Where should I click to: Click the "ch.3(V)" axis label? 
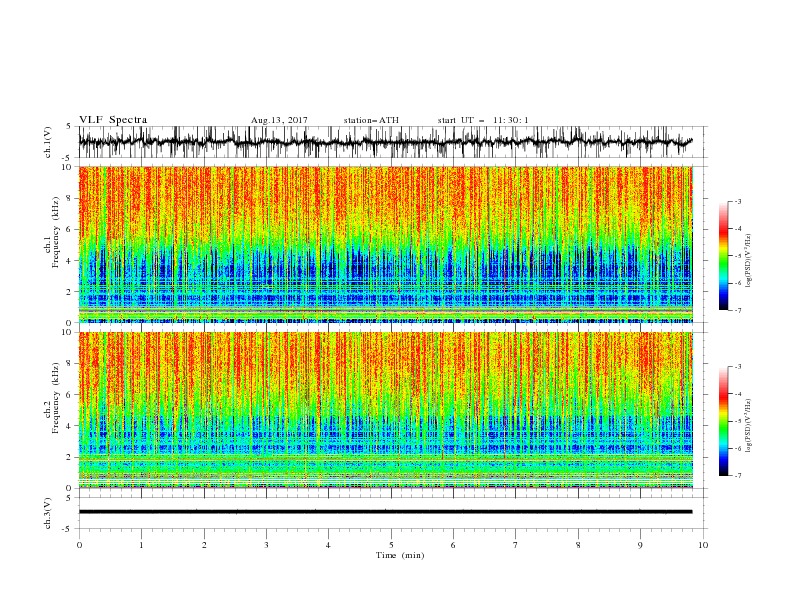(48, 513)
